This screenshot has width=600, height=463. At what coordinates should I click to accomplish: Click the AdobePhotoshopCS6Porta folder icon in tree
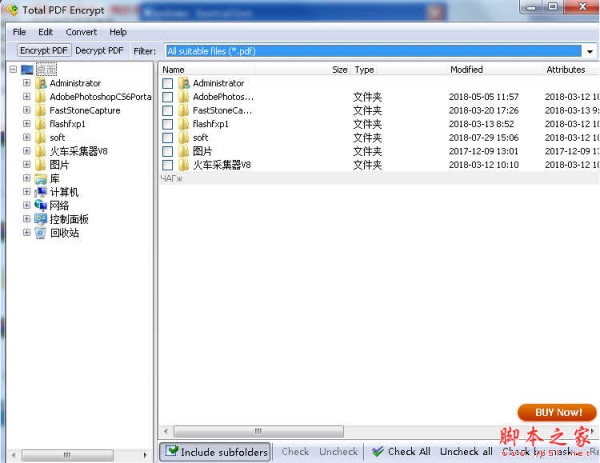pos(41,97)
